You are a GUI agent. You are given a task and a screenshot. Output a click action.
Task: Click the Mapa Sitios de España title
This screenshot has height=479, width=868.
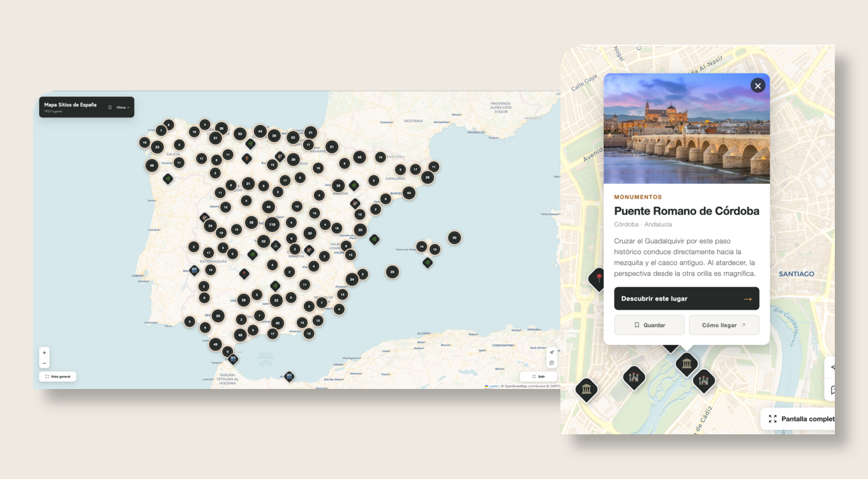tap(70, 105)
